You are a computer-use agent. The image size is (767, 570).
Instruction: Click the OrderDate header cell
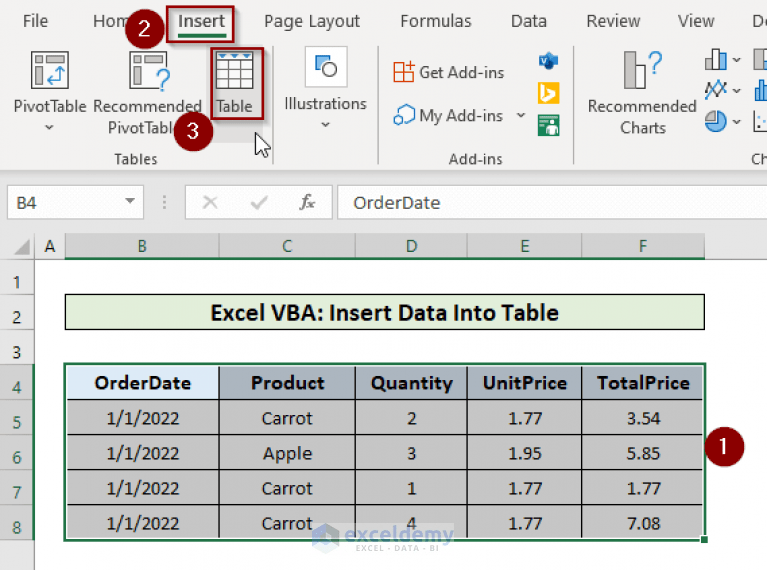[x=142, y=383]
